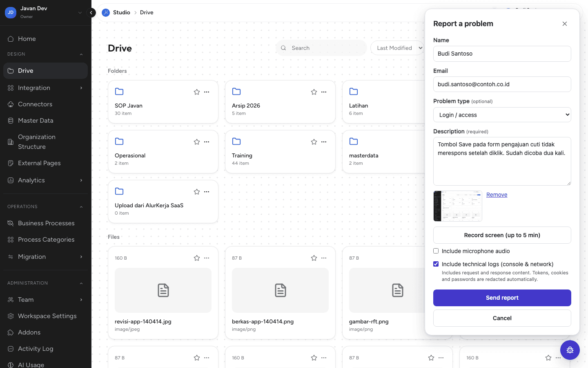Uncheck Include technical logs checkbox
The image size is (588, 368).
click(x=436, y=264)
